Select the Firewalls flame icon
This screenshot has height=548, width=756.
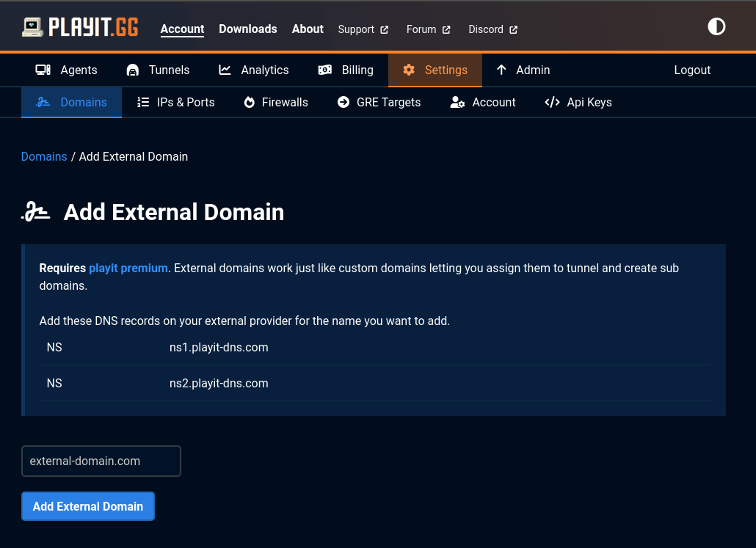[249, 102]
